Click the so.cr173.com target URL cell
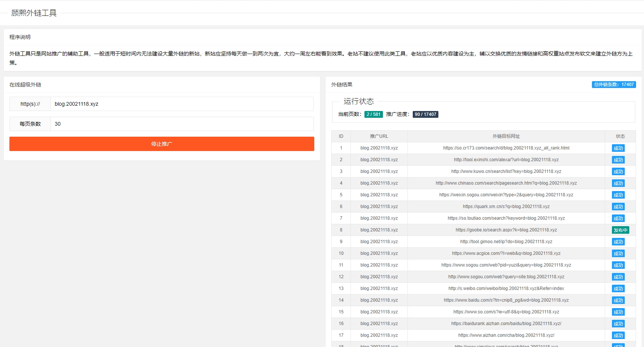Screen dimensions: 644x347 tap(506, 148)
